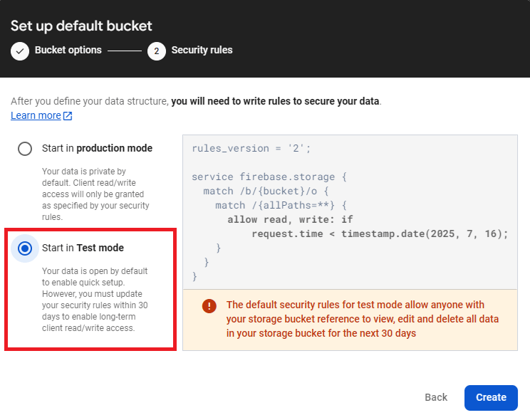Click the red warning exclamation icon
This screenshot has width=530, height=420.
click(209, 305)
